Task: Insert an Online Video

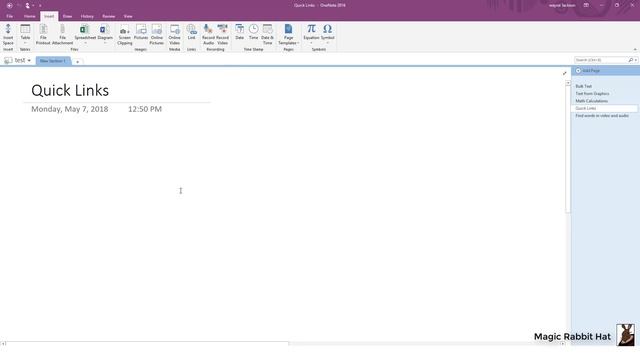Action: pos(175,34)
